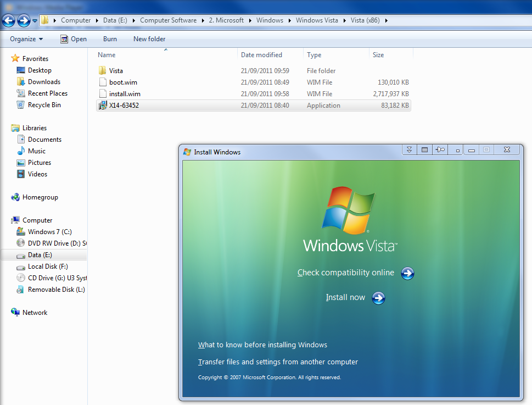Click the X14-63452 file name
This screenshot has width=532, height=405.
pos(124,106)
